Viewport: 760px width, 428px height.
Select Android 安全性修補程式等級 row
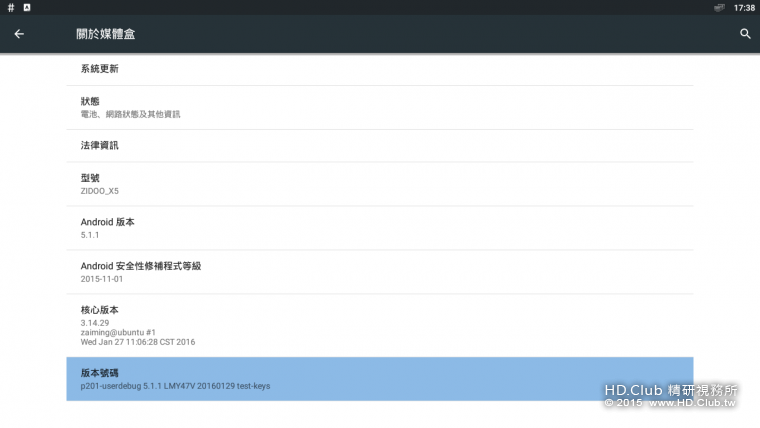coord(380,272)
